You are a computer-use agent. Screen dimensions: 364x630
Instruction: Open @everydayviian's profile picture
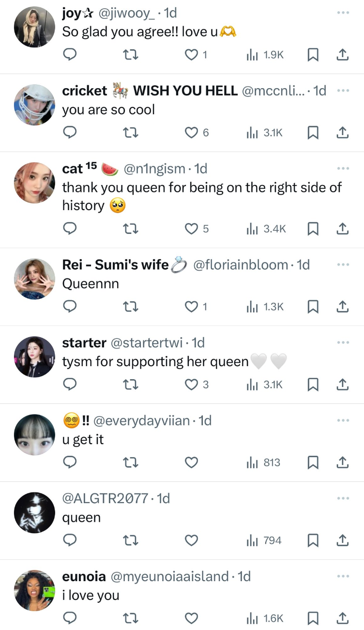pyautogui.click(x=34, y=435)
